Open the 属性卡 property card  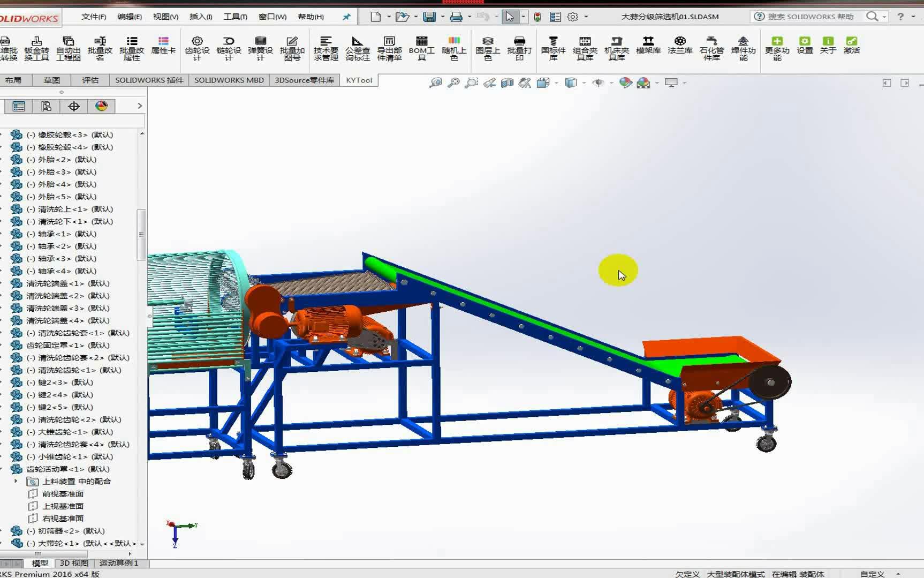[x=163, y=45]
